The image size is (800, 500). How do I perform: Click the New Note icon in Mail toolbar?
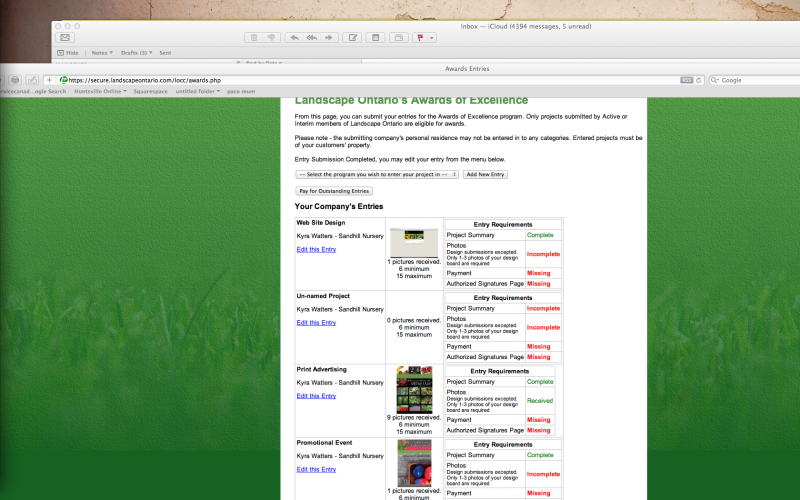[x=376, y=38]
